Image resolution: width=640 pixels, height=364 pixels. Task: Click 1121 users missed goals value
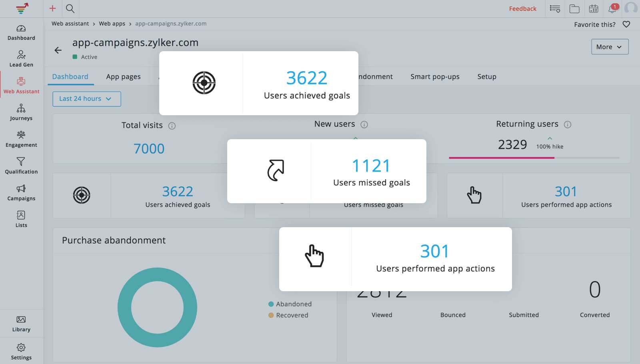[x=371, y=166]
